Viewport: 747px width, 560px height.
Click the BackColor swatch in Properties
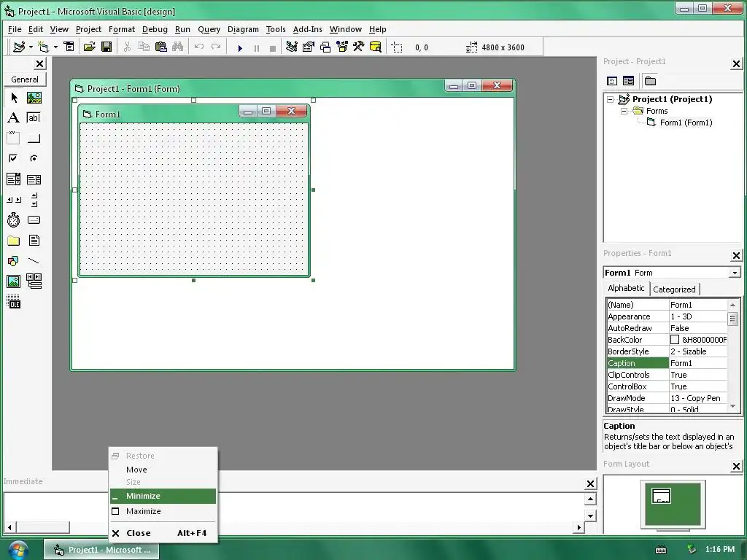coord(675,340)
